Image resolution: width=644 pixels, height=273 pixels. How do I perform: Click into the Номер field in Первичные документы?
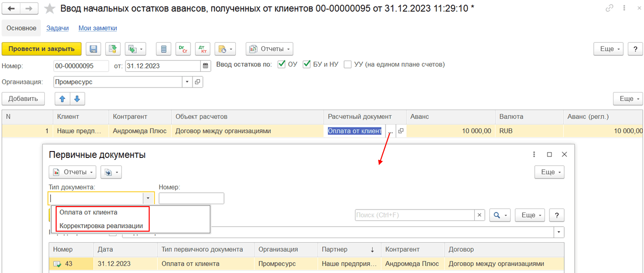(x=192, y=198)
